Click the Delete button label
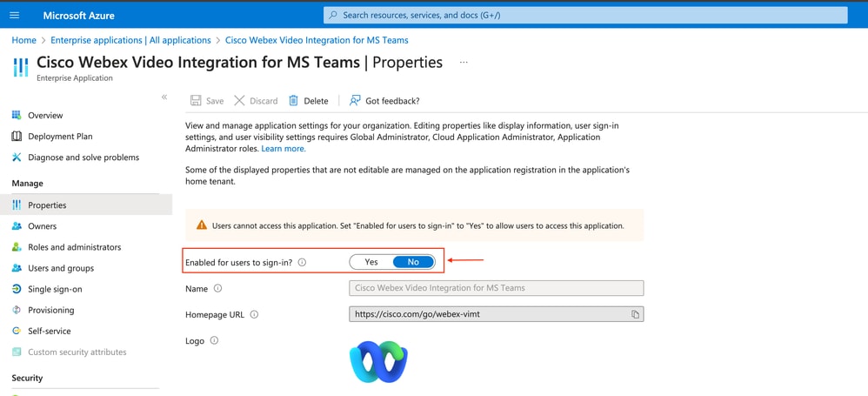The image size is (868, 396). [316, 101]
